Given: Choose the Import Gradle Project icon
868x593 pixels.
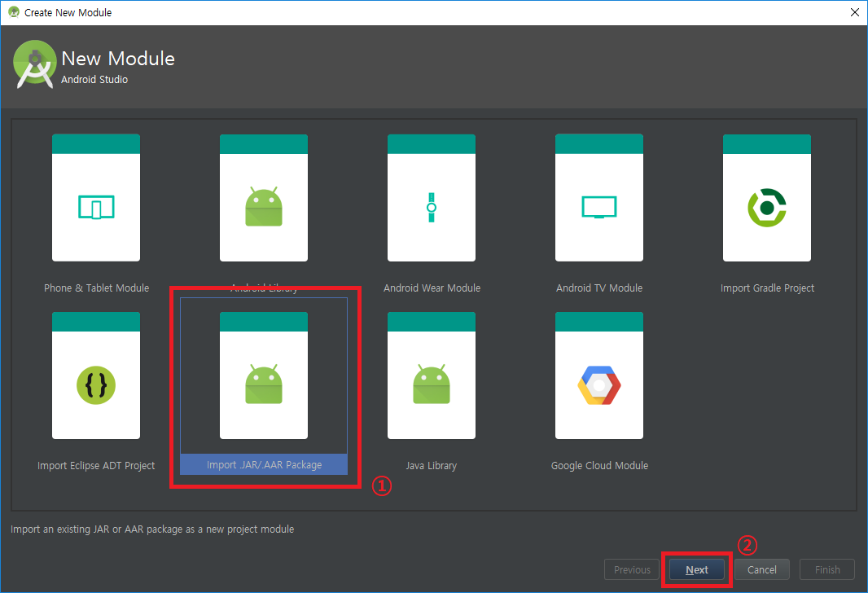Looking at the screenshot, I should (x=767, y=198).
